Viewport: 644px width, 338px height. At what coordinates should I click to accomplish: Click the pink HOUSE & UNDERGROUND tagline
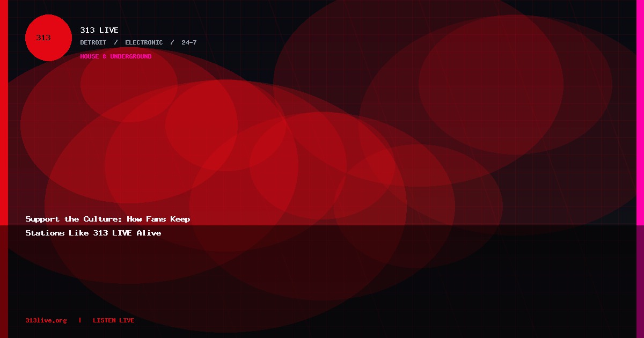tap(116, 56)
